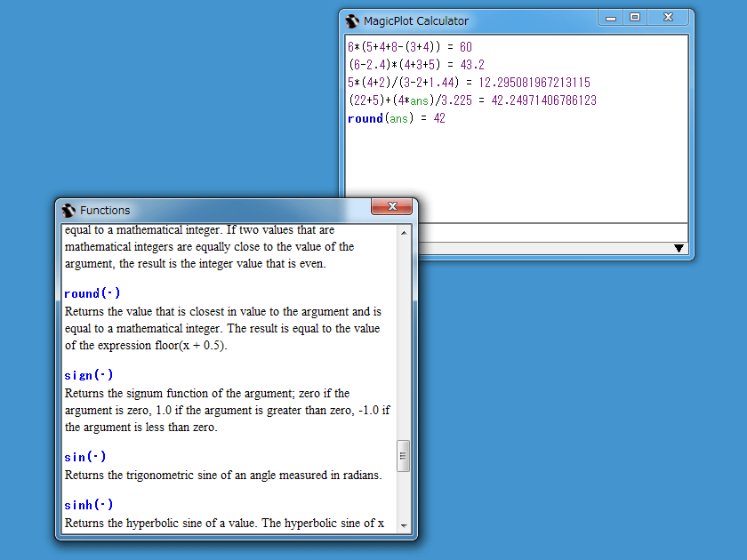747x560 pixels.
Task: Click the MagicPlot Calculator title bar icon
Action: pos(353,20)
